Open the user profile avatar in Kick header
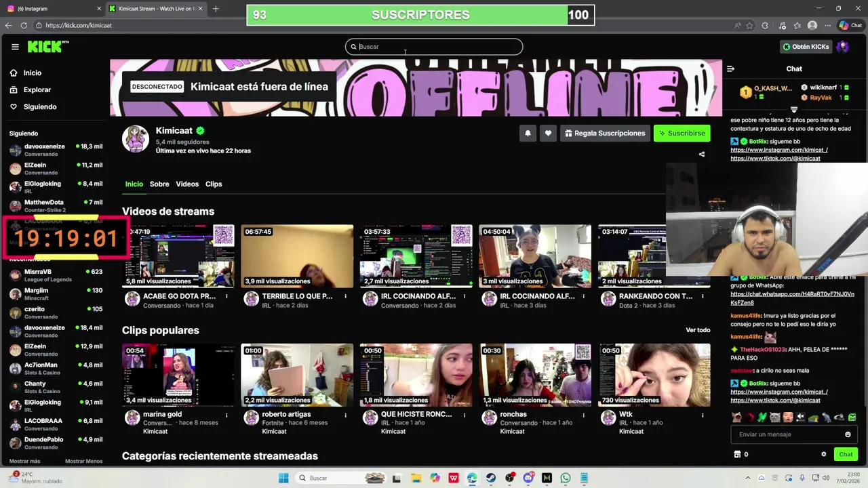Screen dimensions: 868x488 click(x=843, y=47)
